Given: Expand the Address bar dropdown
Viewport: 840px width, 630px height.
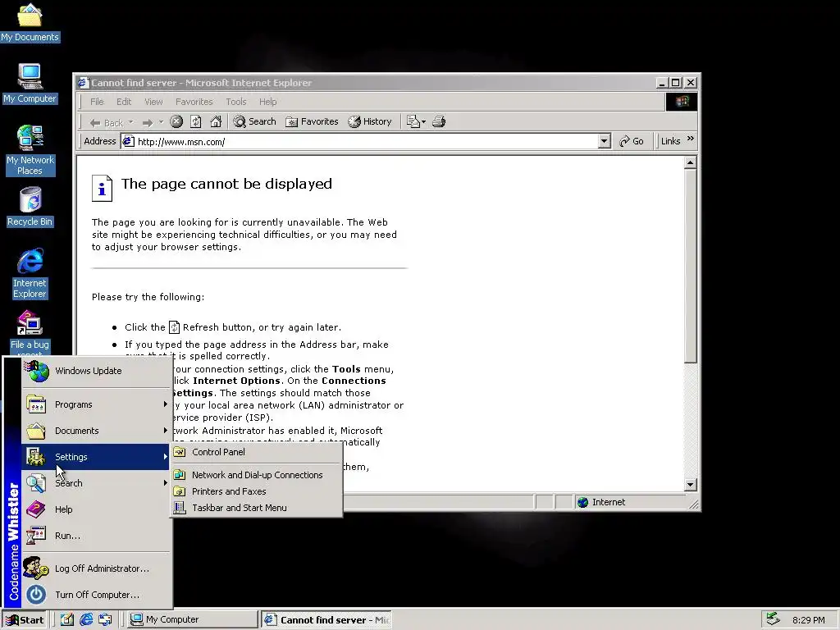Looking at the screenshot, I should (605, 141).
